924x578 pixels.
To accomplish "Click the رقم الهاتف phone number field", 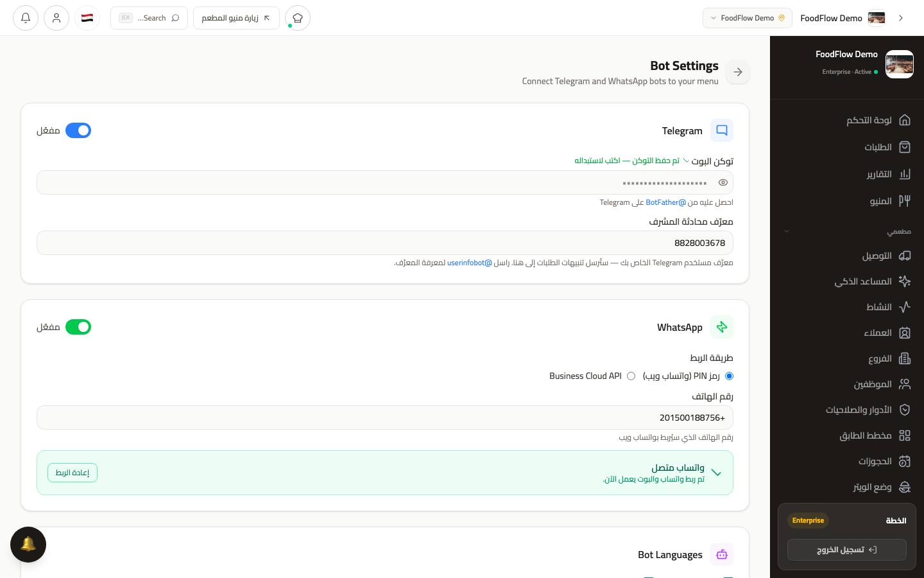I will point(385,417).
